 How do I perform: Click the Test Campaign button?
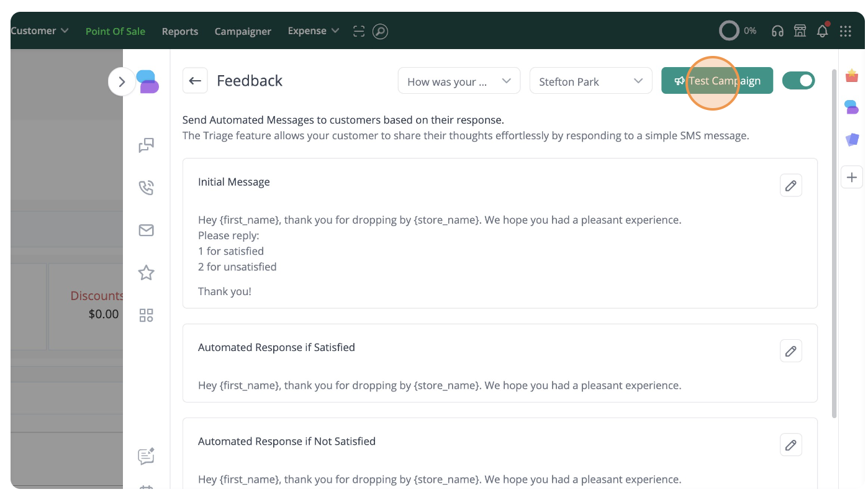pos(717,81)
